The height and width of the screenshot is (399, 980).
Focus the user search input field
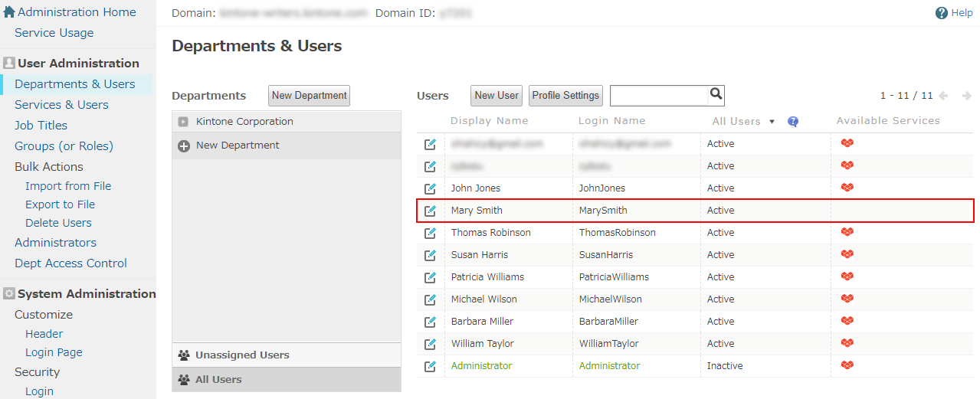pyautogui.click(x=659, y=95)
